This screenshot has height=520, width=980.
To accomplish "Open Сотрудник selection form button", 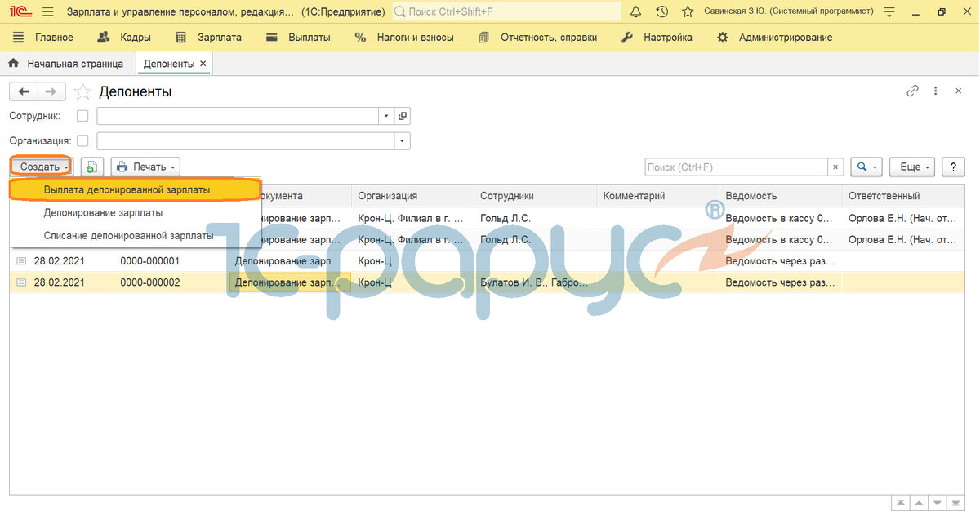I will pyautogui.click(x=403, y=116).
